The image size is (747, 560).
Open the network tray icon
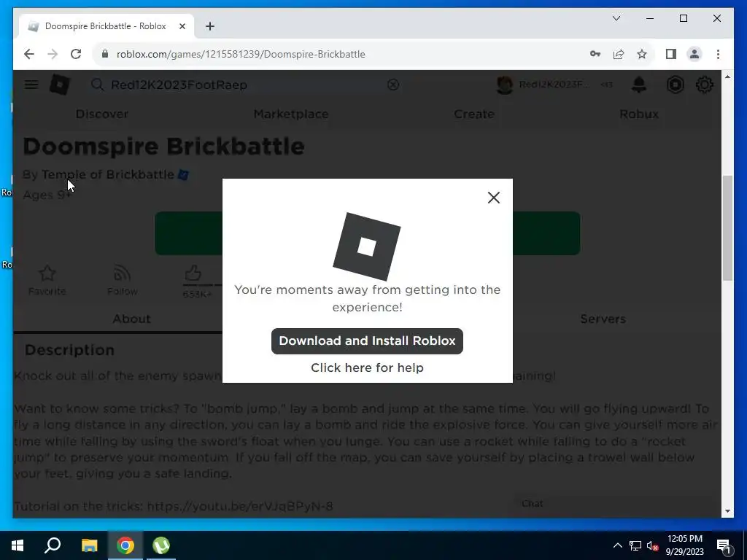pos(635,545)
